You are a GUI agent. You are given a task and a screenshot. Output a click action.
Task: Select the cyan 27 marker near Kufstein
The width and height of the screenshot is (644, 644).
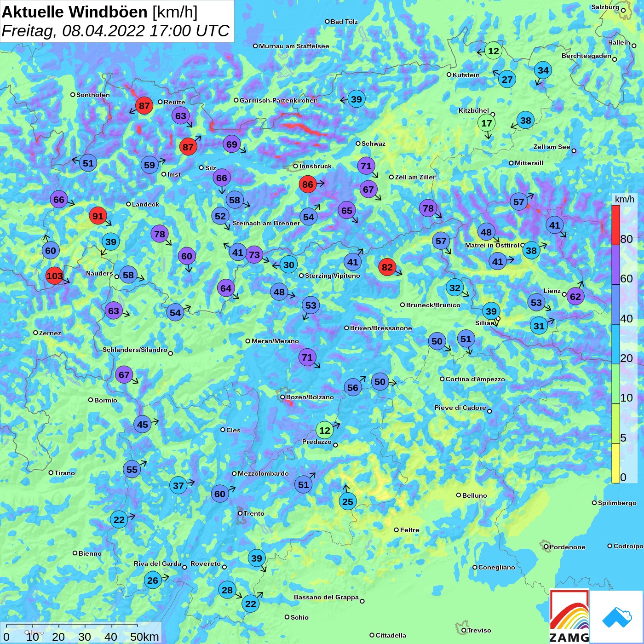tap(507, 79)
